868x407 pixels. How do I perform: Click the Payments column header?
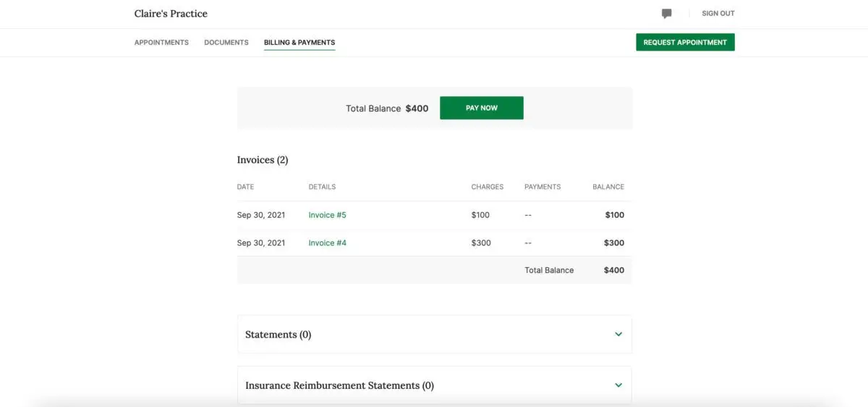tap(542, 187)
